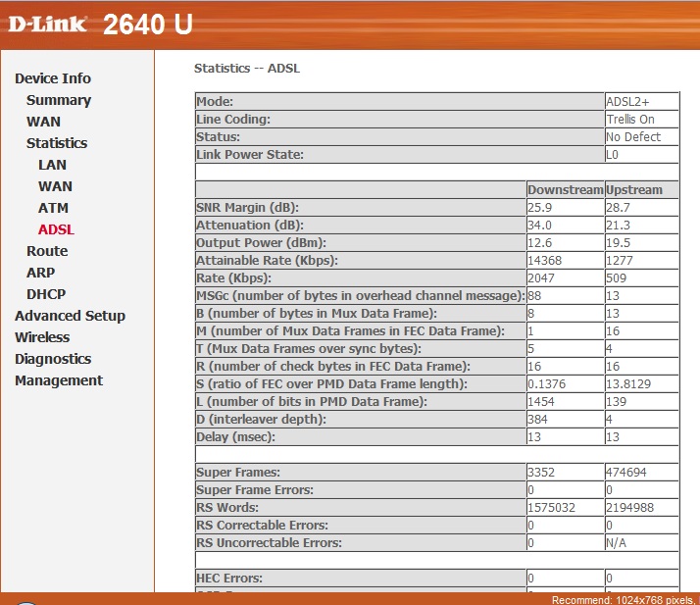Select upstream output power 19.5
This screenshot has height=605, width=700.
pos(618,243)
